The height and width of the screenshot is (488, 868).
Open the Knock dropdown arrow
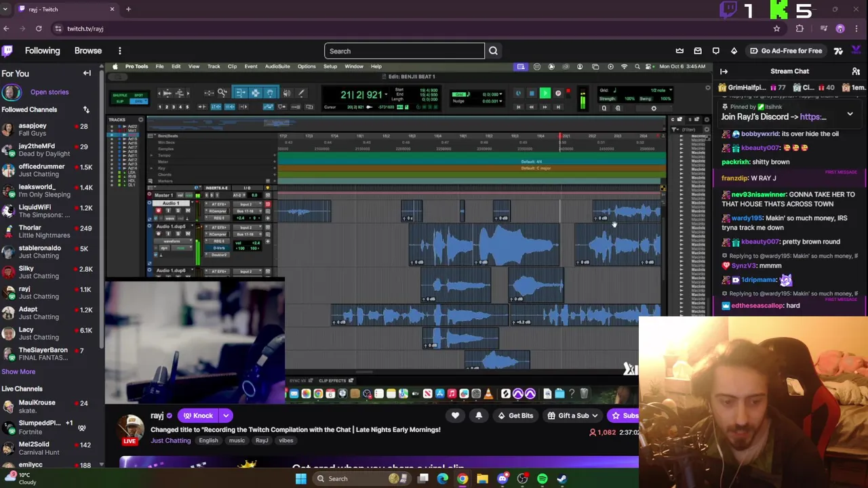coord(226,415)
